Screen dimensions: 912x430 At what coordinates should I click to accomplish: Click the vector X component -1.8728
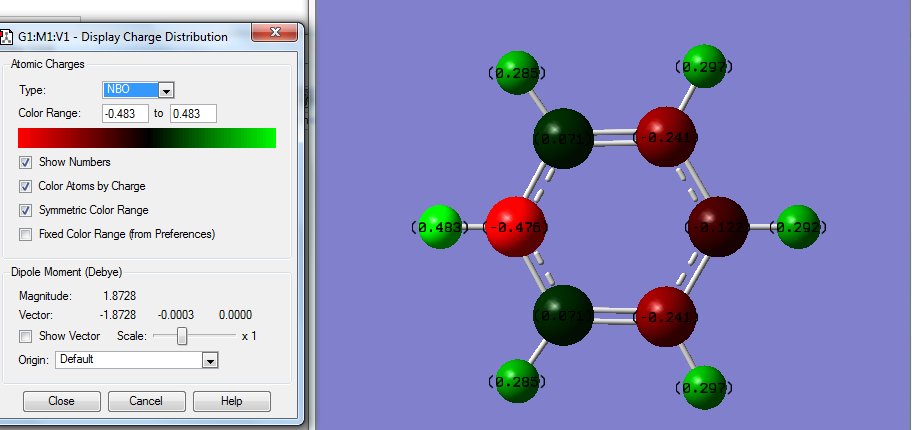point(117,315)
